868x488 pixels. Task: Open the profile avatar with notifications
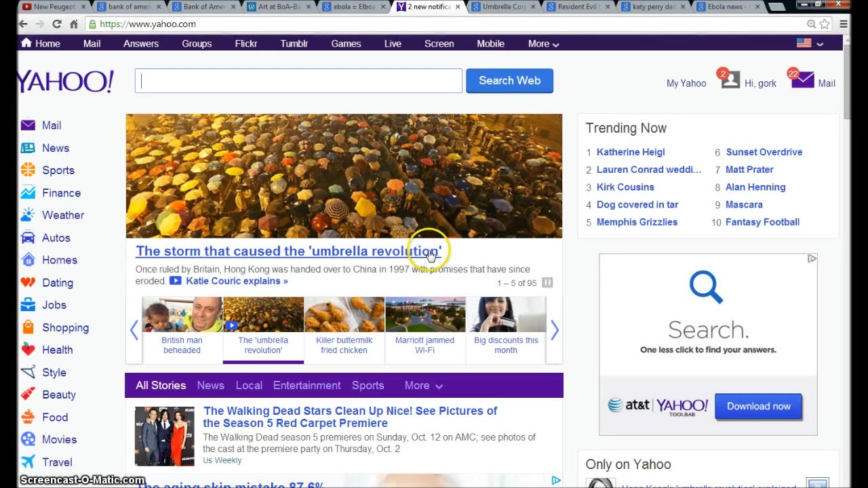coord(730,79)
